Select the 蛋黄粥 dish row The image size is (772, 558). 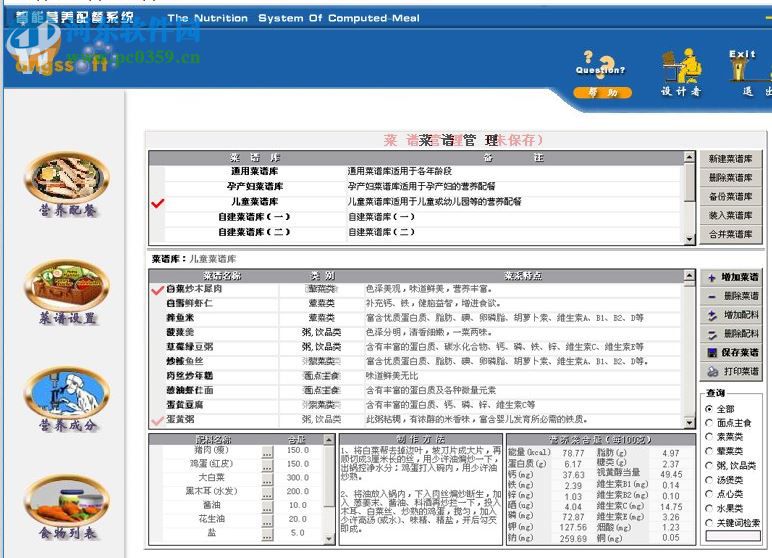coord(416,419)
